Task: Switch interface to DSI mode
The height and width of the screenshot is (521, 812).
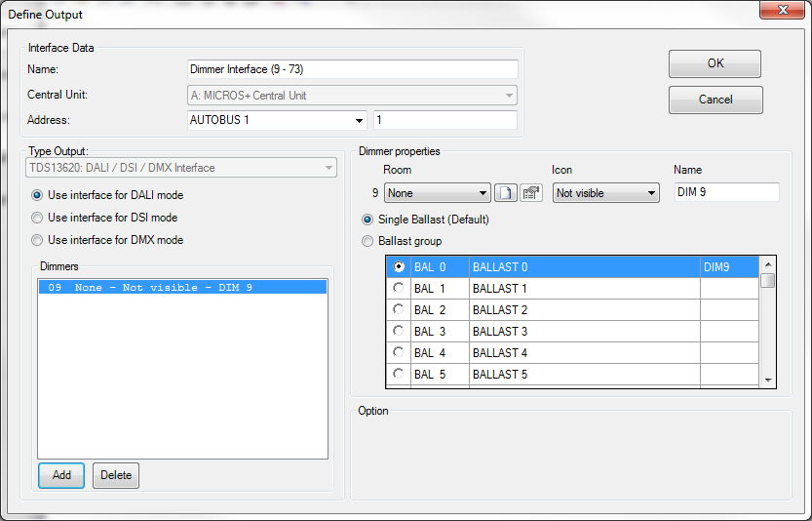Action: 38,218
